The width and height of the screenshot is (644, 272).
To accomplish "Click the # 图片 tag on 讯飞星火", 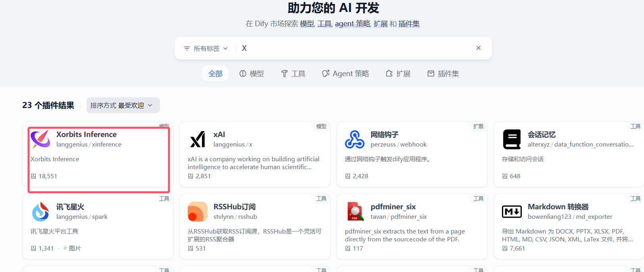I will (x=72, y=248).
